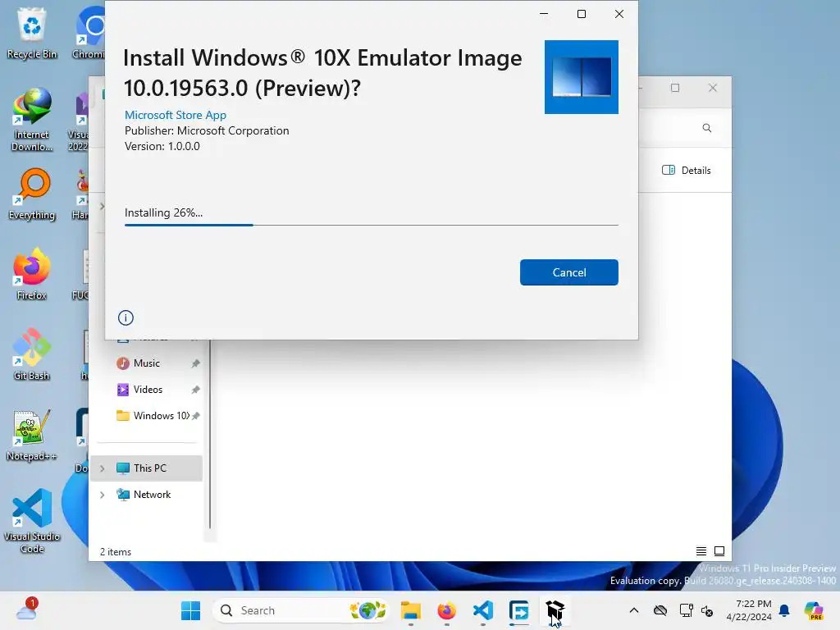Click the File Explorer search icon

click(706, 128)
